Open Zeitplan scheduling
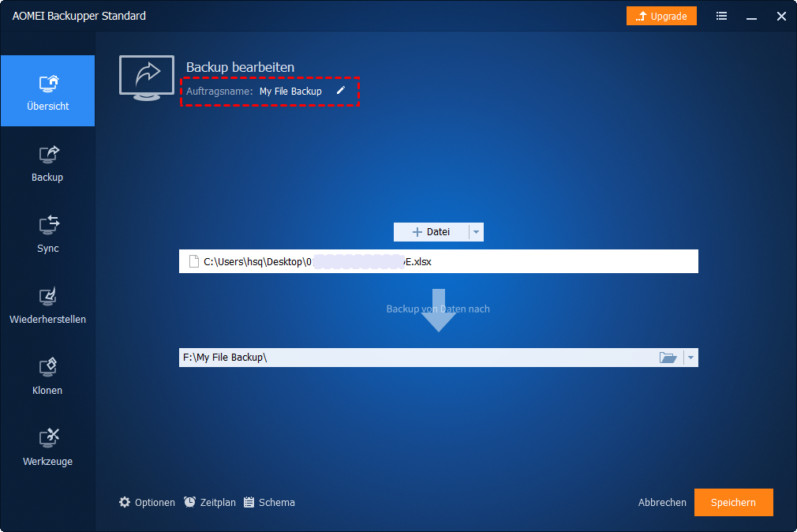 click(210, 503)
